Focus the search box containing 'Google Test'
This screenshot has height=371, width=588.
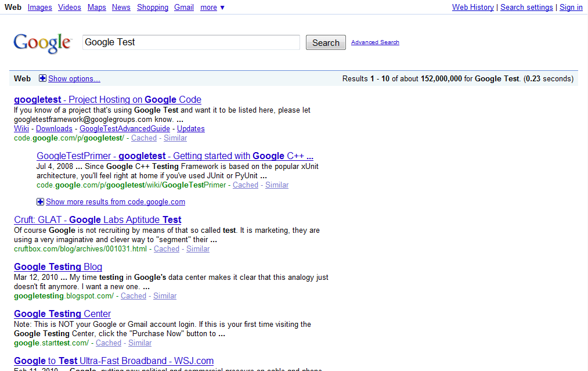coord(191,42)
